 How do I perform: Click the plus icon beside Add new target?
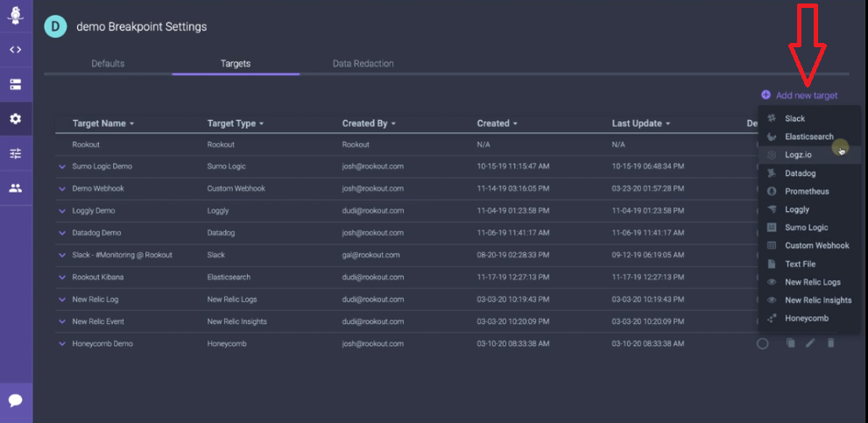click(x=766, y=95)
